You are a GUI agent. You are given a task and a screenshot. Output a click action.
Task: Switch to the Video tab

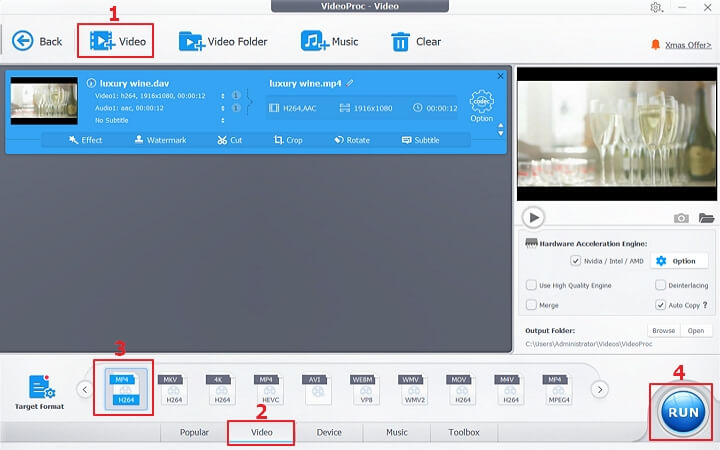[261, 433]
